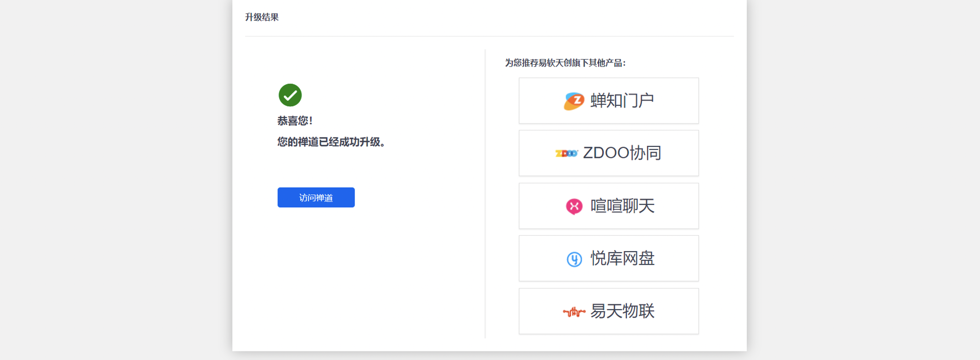Open the ZDOO协同 product text link
The image size is (980, 360).
coord(622,153)
